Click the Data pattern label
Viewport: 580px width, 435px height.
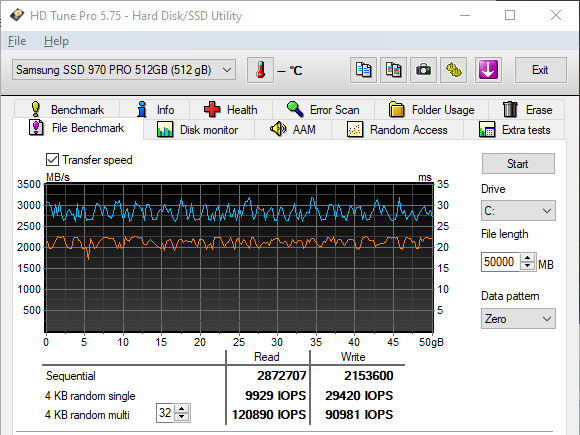(x=510, y=296)
